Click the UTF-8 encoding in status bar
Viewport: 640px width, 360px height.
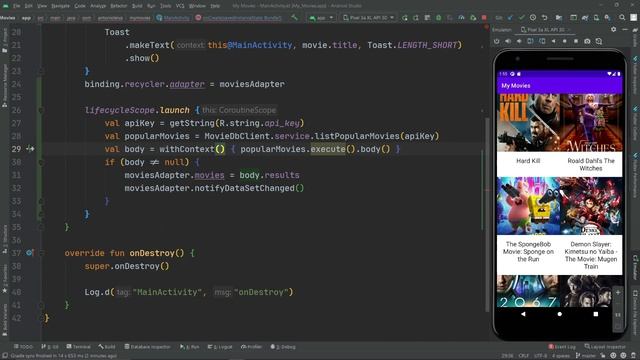tap(540, 356)
